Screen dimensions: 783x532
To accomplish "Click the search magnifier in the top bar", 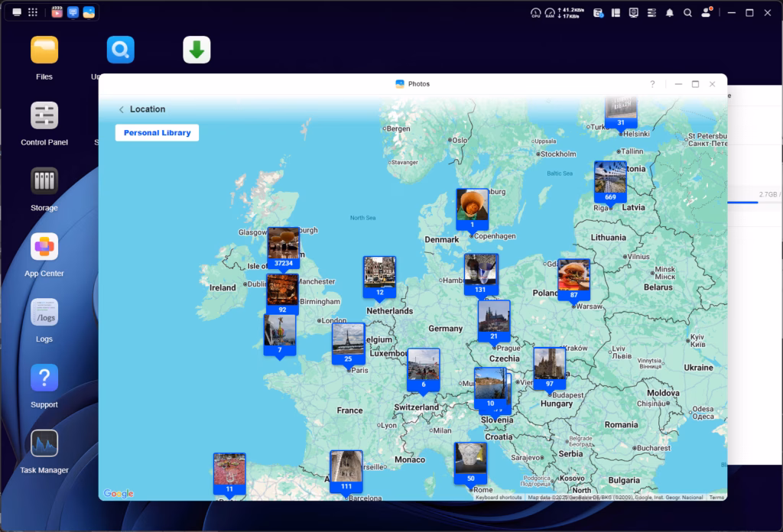I will point(688,13).
